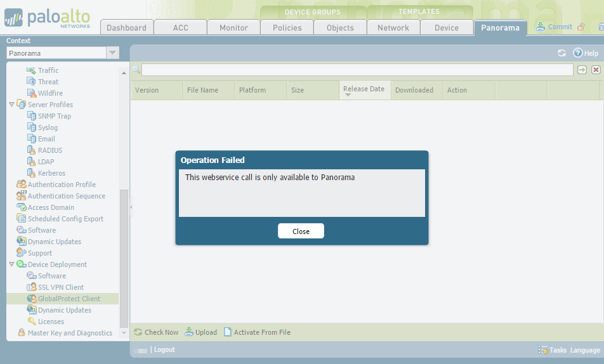Click the Logout link
Screen dimensions: 604x364
164,350
